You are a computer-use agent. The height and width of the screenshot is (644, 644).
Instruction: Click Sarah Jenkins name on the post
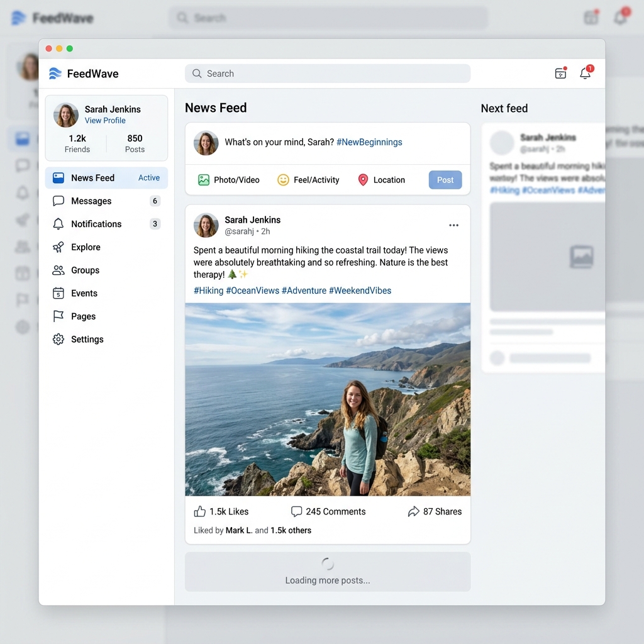253,219
